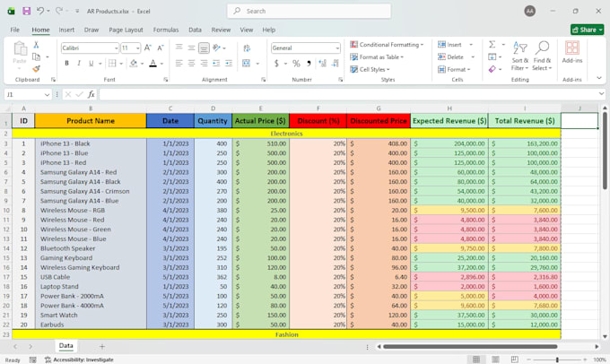Activate the Format Painter brush
This screenshot has width=610, height=364.
coord(36,69)
